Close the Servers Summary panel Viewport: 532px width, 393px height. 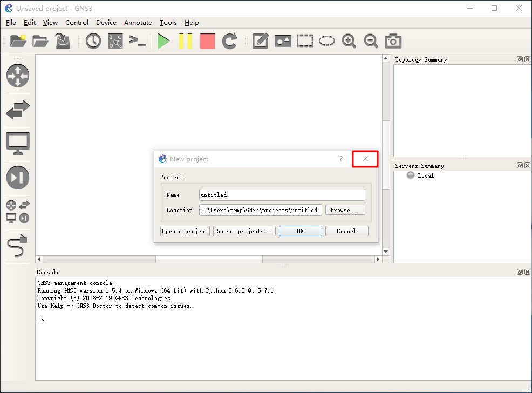527,165
